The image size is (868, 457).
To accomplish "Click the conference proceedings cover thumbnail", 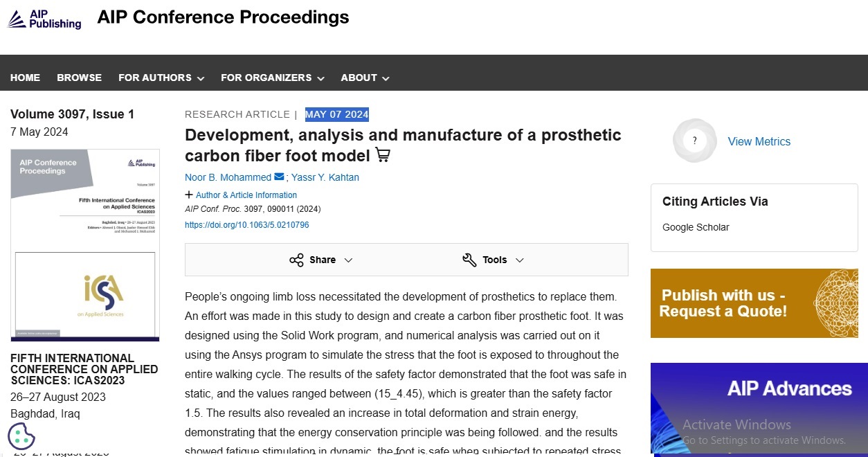I will [85, 245].
